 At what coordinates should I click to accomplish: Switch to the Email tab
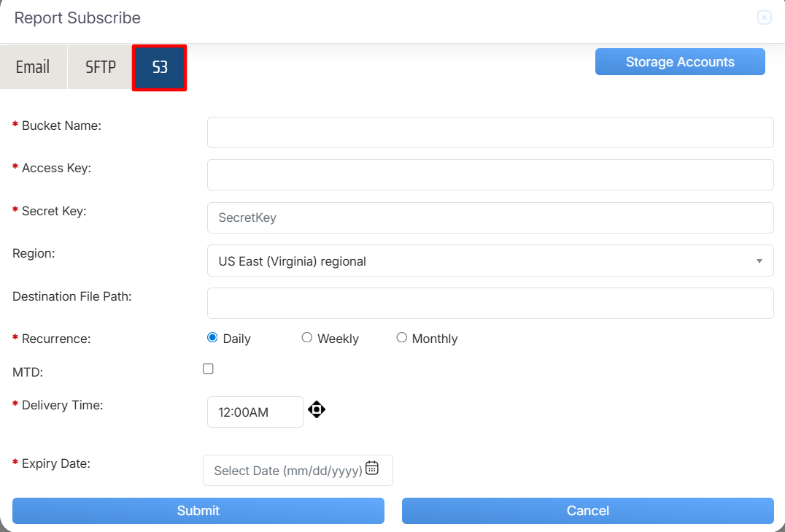(x=33, y=67)
